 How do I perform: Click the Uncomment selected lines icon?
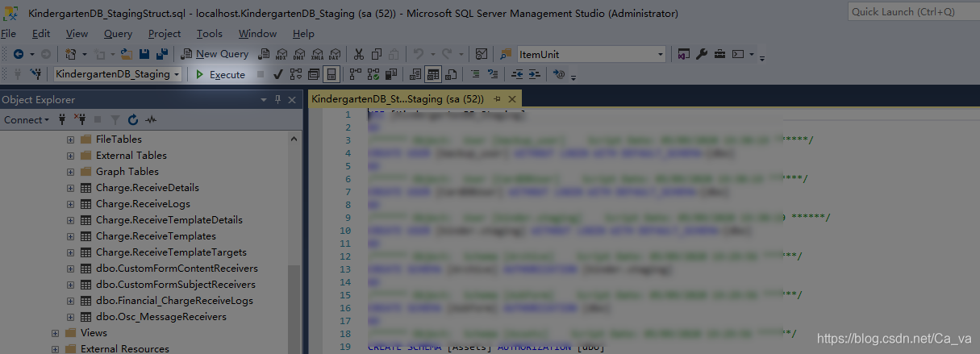pos(493,74)
